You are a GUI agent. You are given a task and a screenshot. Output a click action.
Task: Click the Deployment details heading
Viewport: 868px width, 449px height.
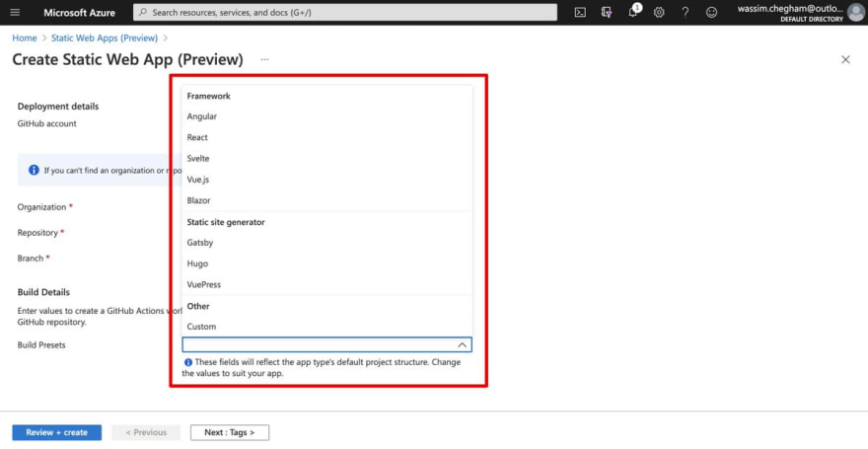coord(58,107)
